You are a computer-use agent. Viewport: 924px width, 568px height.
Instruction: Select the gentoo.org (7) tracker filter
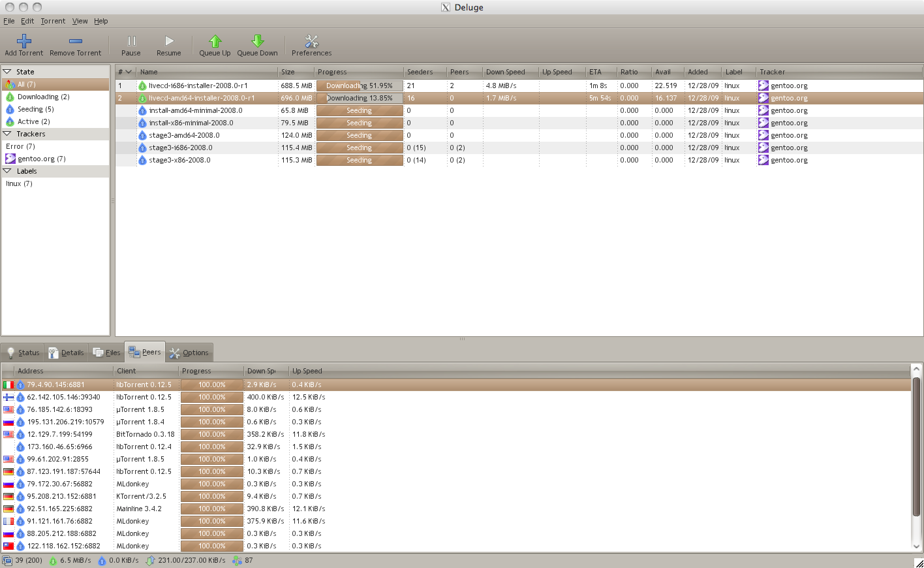pyautogui.click(x=55, y=159)
